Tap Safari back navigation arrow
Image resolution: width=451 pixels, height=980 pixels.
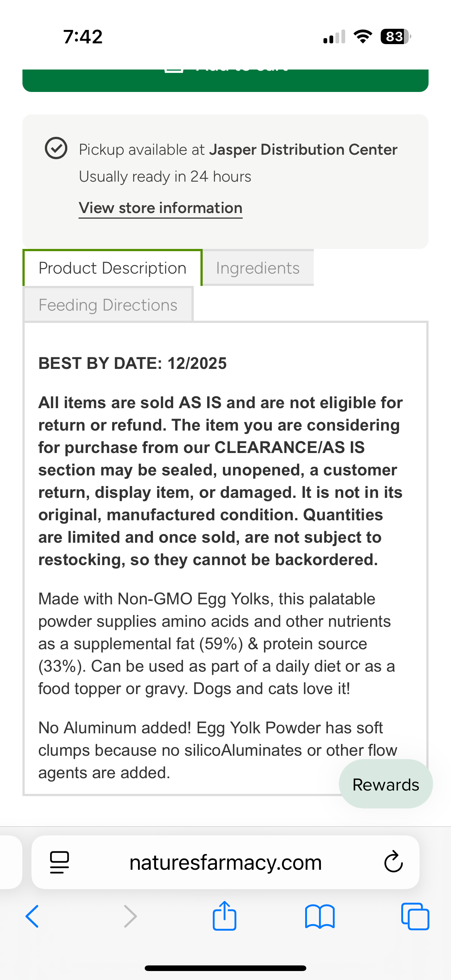click(33, 916)
